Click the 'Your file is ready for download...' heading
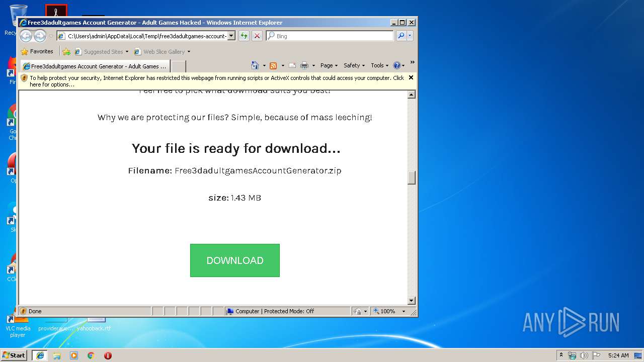The width and height of the screenshot is (644, 362). pyautogui.click(x=236, y=148)
